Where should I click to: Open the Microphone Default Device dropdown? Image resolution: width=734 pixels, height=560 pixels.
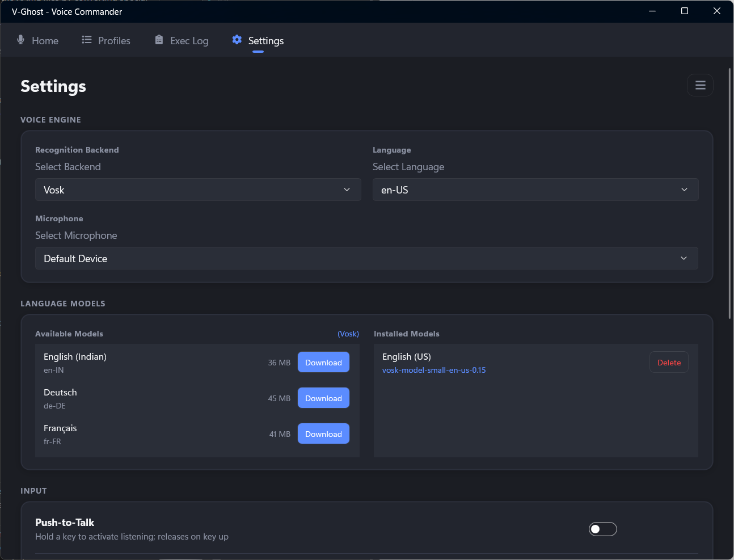(x=366, y=258)
